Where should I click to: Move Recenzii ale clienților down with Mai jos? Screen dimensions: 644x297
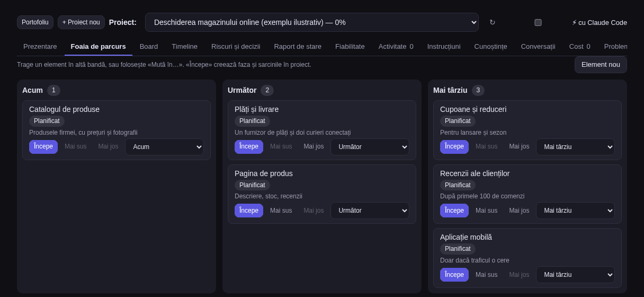pyautogui.click(x=519, y=211)
